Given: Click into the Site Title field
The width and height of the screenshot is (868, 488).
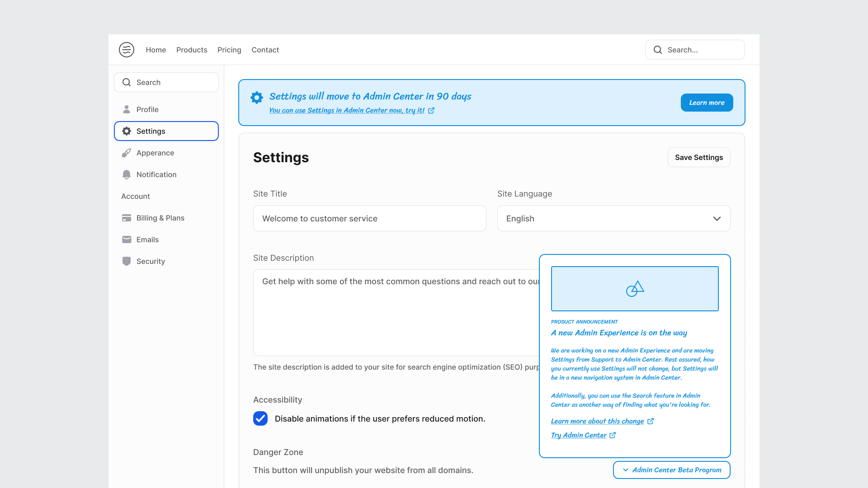Looking at the screenshot, I should point(369,218).
